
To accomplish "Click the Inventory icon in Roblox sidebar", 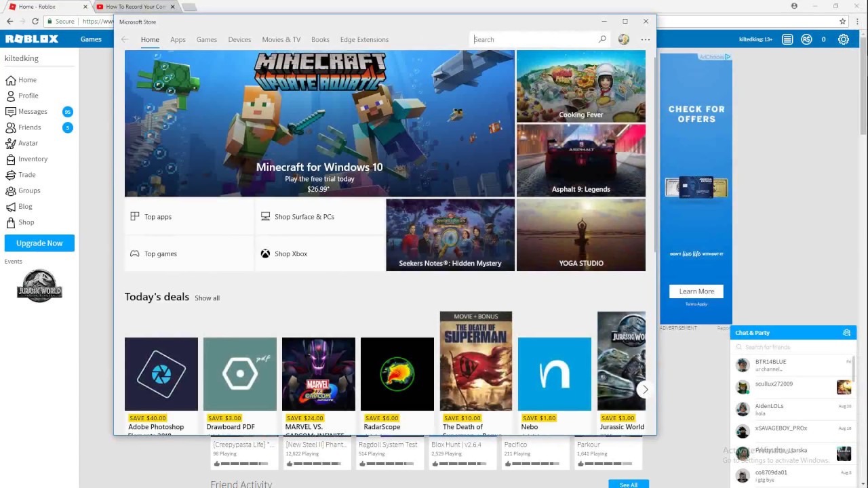I will [11, 159].
